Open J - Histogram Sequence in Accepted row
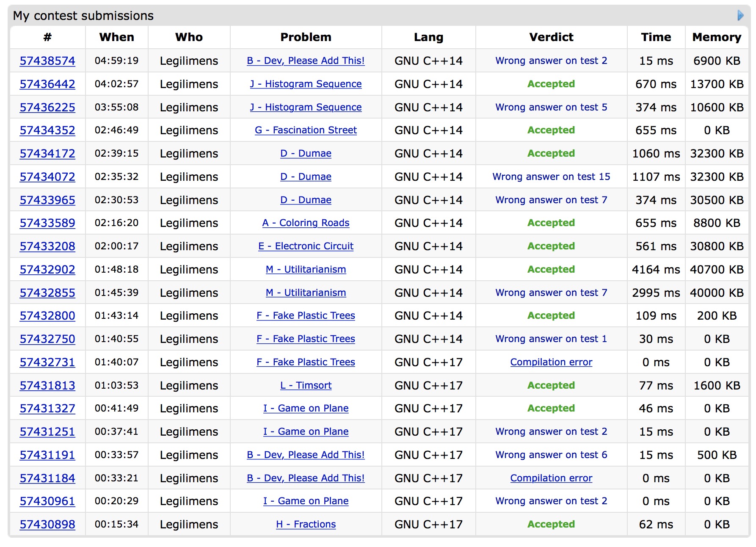 click(x=306, y=84)
